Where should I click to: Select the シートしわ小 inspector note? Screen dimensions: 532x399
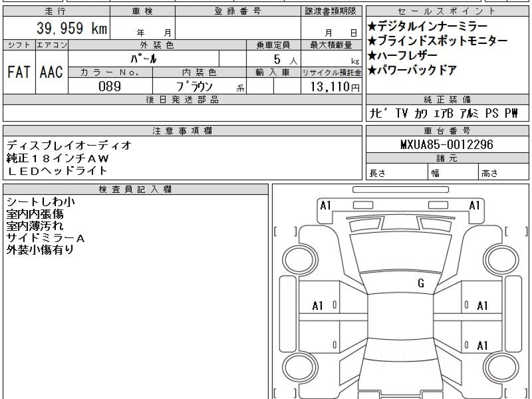pyautogui.click(x=41, y=202)
